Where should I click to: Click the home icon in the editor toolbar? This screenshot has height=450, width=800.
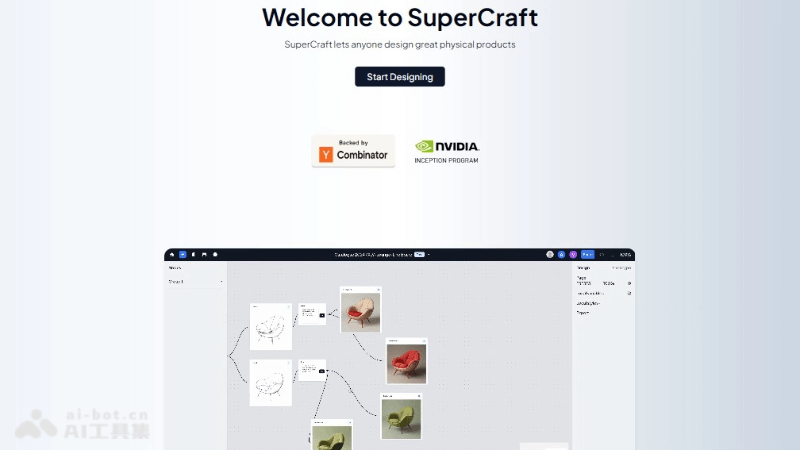[x=171, y=255]
